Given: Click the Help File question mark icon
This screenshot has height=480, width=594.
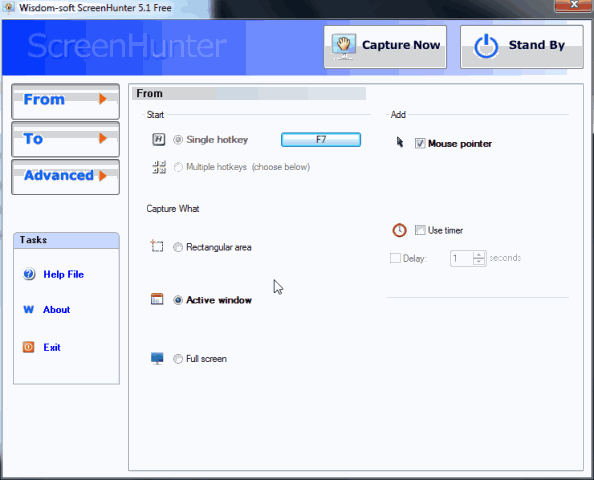Looking at the screenshot, I should (x=29, y=274).
